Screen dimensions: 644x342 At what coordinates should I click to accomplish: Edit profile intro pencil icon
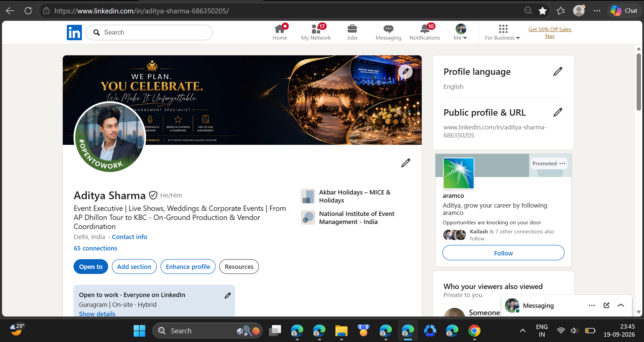tap(406, 163)
